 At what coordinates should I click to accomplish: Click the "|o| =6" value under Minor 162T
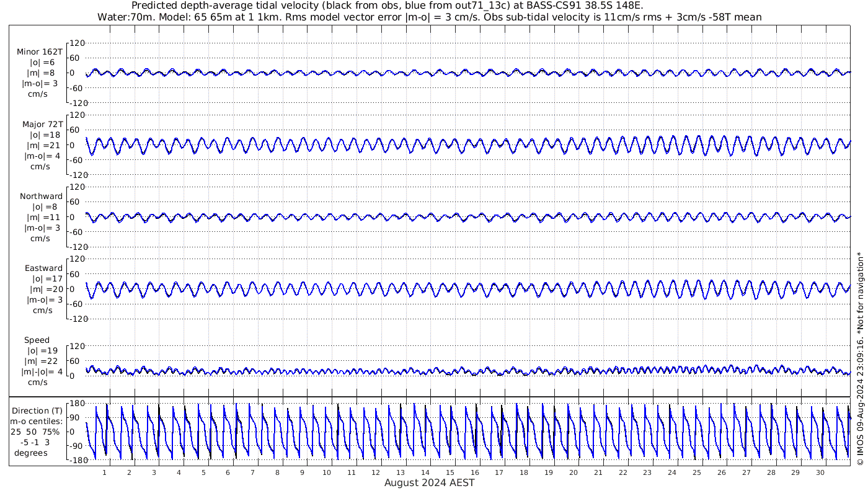point(42,63)
